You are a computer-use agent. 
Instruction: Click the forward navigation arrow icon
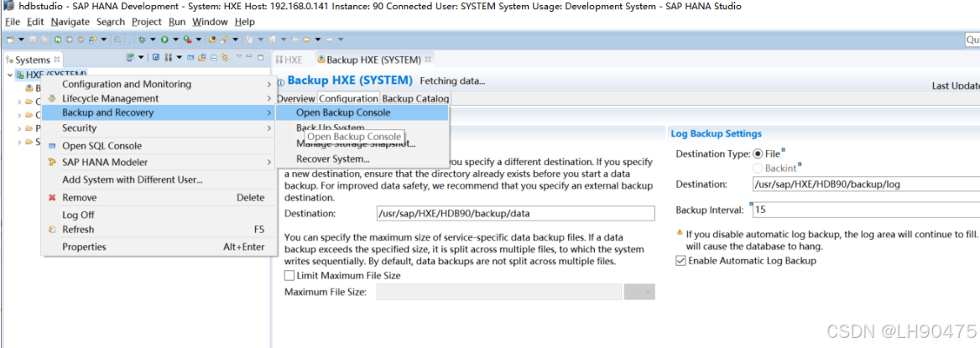point(329,39)
